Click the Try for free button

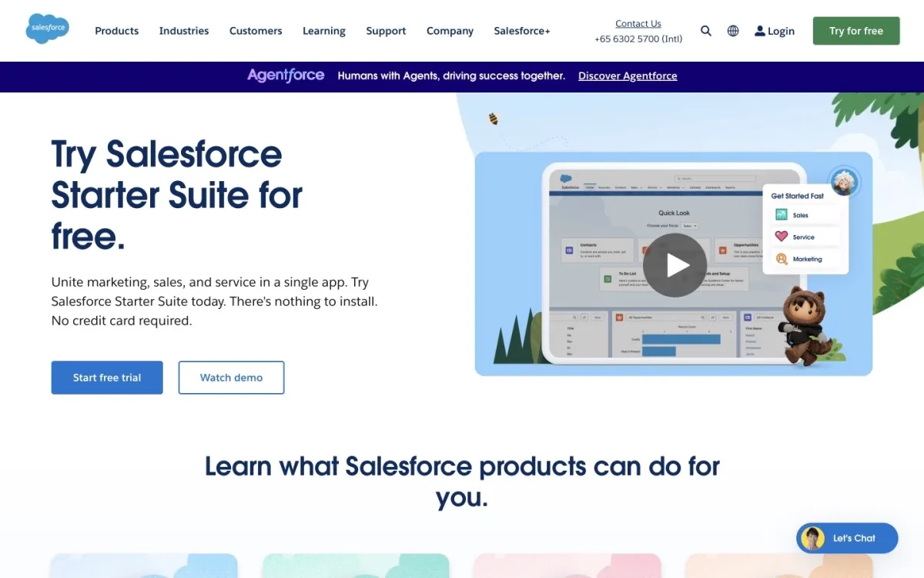(x=855, y=31)
